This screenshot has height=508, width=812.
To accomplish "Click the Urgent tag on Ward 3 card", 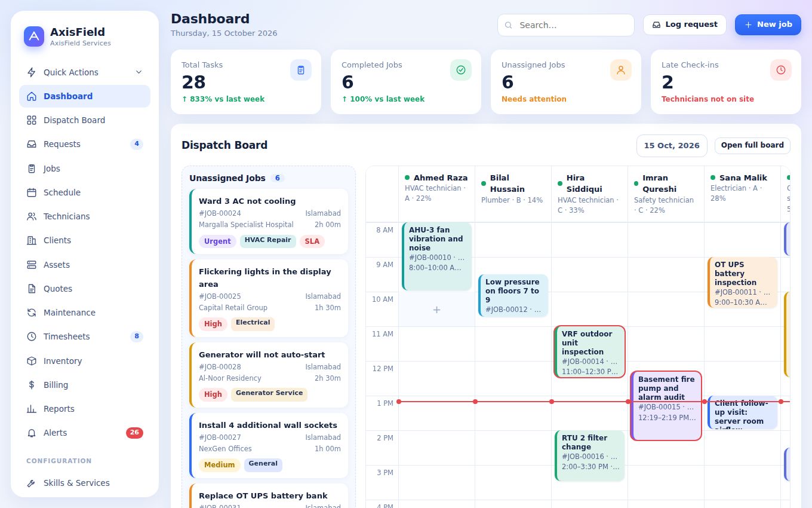I will tap(217, 241).
